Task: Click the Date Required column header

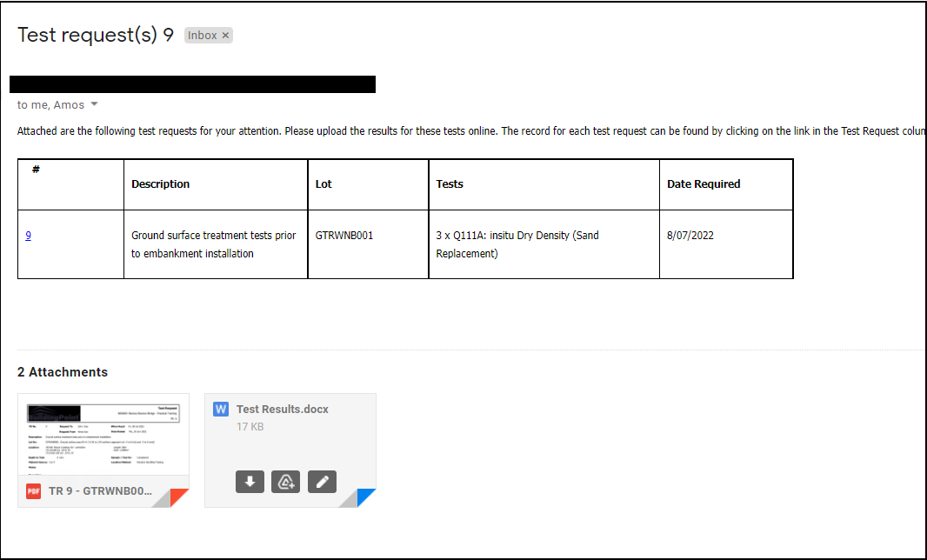Action: click(704, 184)
